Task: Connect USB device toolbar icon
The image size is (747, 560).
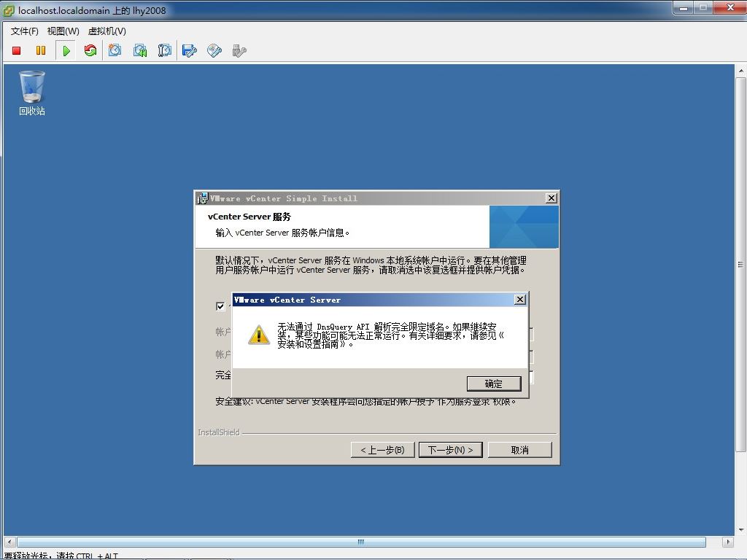Action: click(239, 50)
